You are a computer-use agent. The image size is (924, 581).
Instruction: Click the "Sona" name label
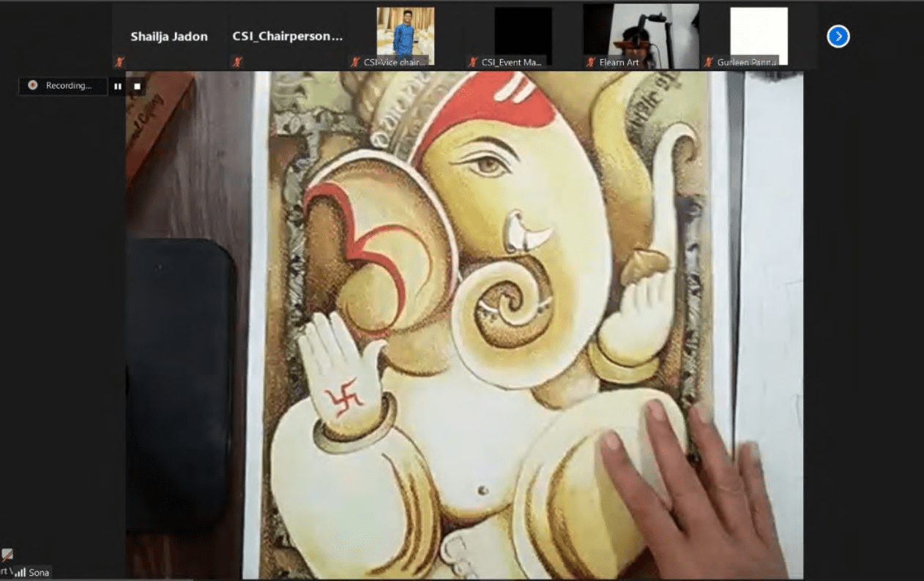click(39, 572)
